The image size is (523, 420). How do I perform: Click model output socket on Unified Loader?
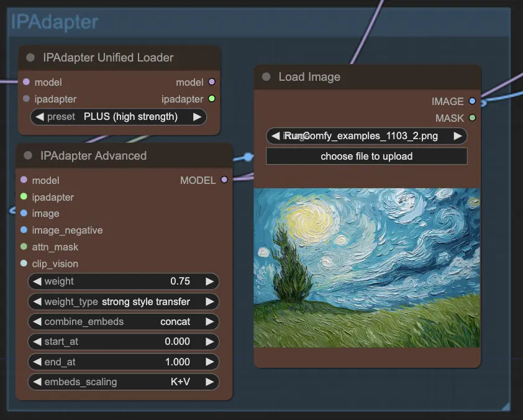pyautogui.click(x=212, y=82)
